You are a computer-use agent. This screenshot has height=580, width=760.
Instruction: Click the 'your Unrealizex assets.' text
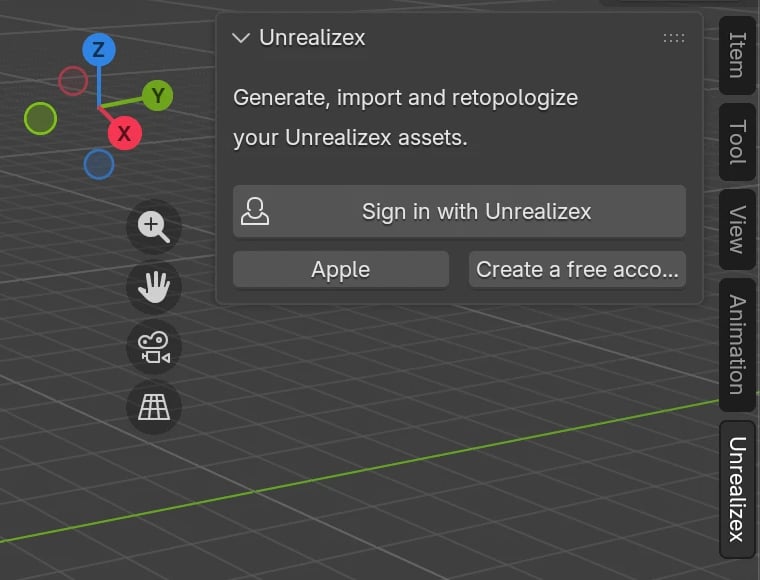click(x=350, y=138)
